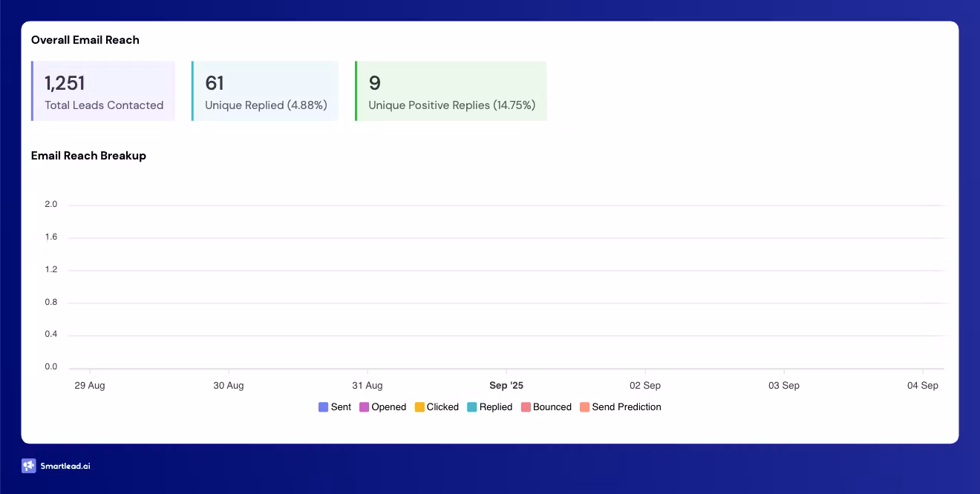Click the 0.4 y-axis value
The width and height of the screenshot is (980, 494).
tap(51, 335)
